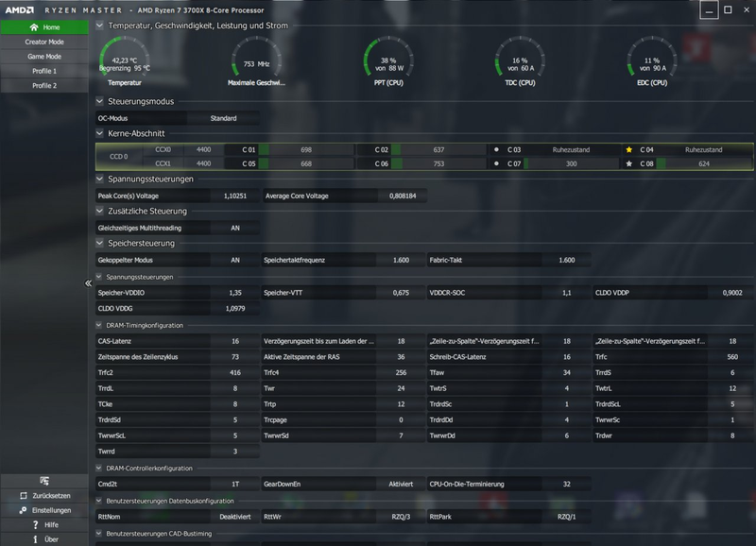Open the Home view in sidebar

tap(44, 27)
